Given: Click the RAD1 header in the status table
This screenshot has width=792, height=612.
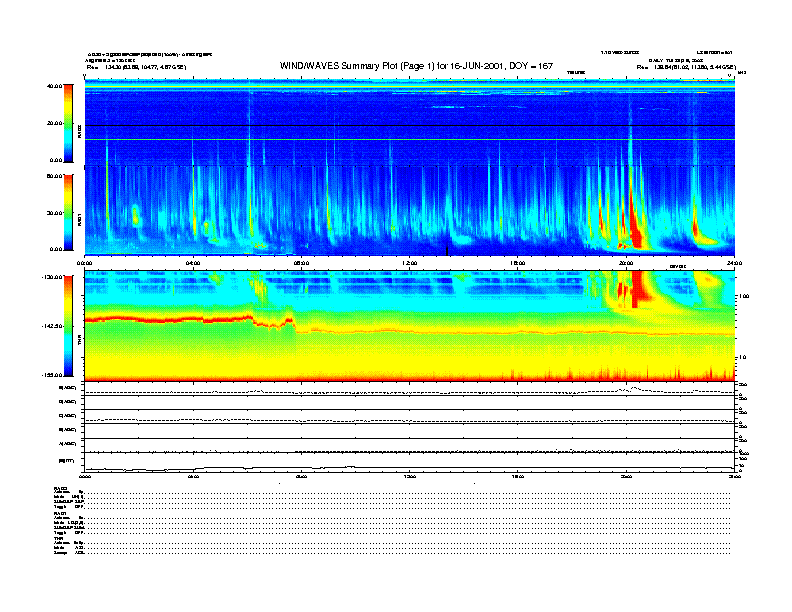Looking at the screenshot, I should tap(61, 514).
